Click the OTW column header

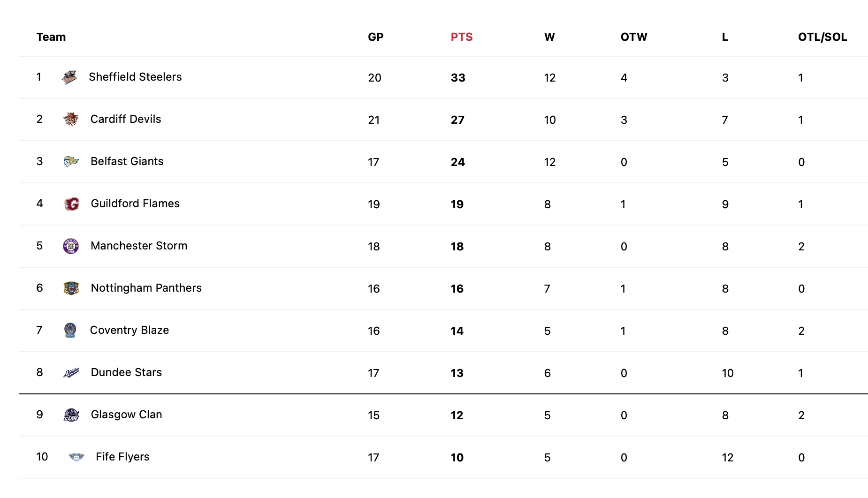click(x=634, y=37)
